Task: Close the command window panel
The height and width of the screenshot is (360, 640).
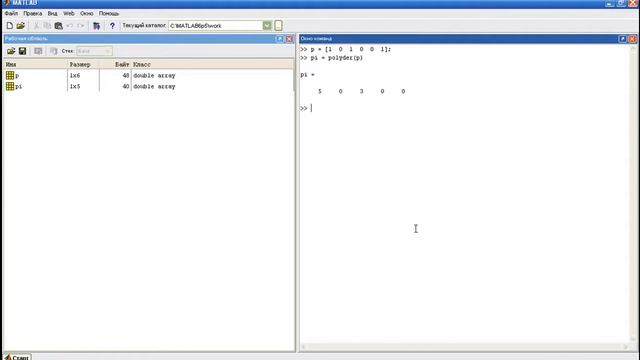Action: coord(632,39)
